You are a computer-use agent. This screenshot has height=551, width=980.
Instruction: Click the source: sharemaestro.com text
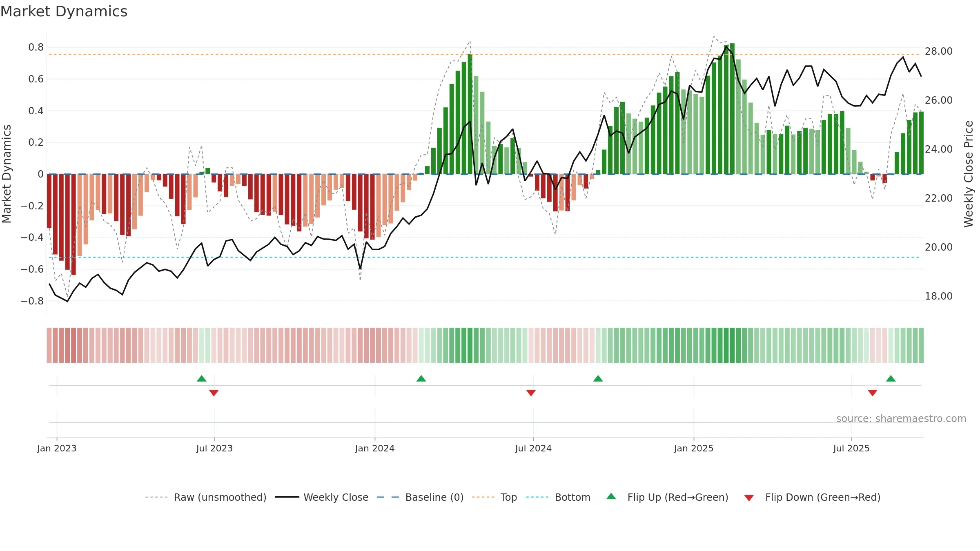901,419
